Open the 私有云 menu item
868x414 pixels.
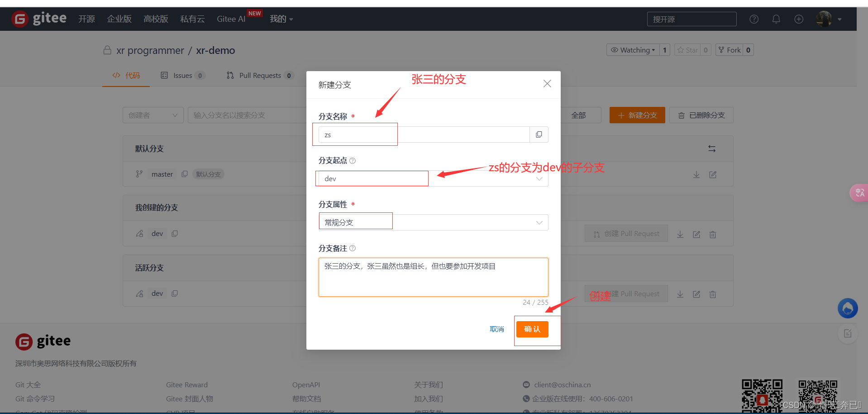192,19
